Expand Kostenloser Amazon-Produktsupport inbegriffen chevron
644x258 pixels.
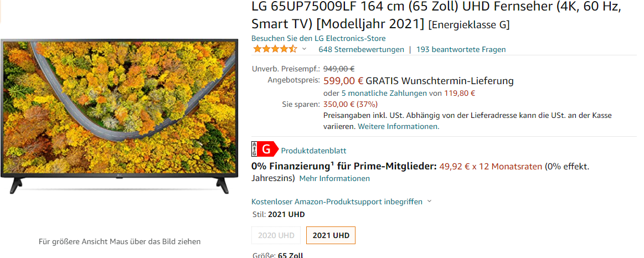430,202
